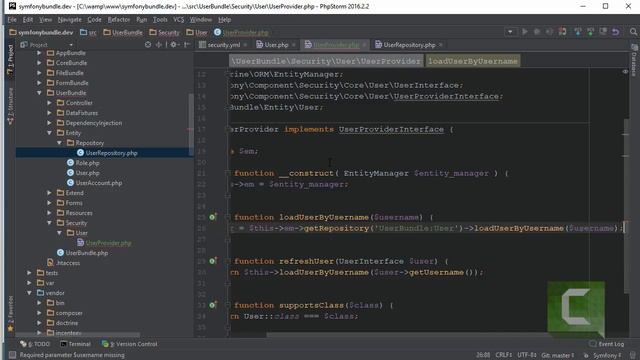Toggle the Terminal tool window
This screenshot has width=640, height=360.
point(76,344)
